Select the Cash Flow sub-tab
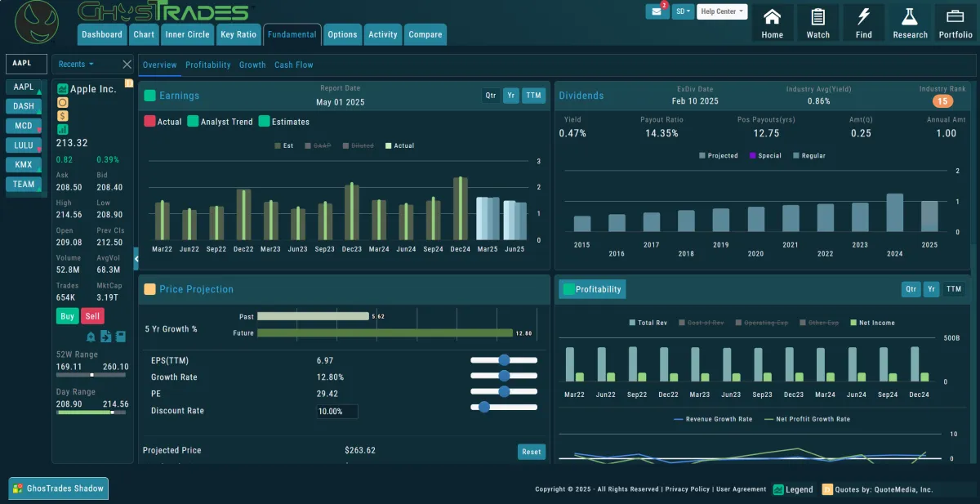Viewport: 980px width, 504px height. tap(294, 65)
